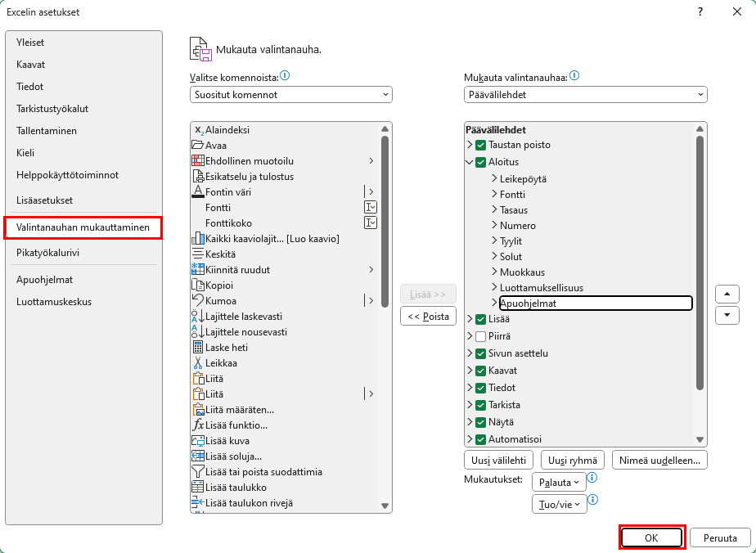Image resolution: width=756 pixels, height=553 pixels.
Task: Uncheck the Tarkista tab checkbox
Action: point(480,405)
